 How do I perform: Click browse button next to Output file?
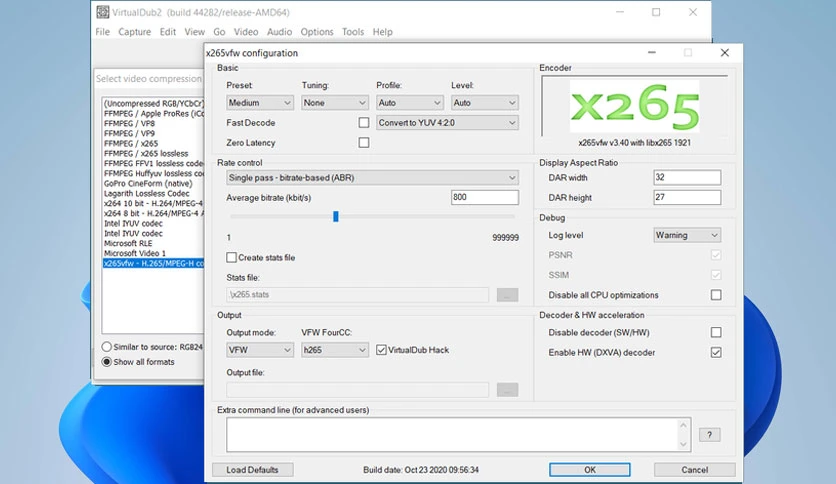click(x=507, y=390)
